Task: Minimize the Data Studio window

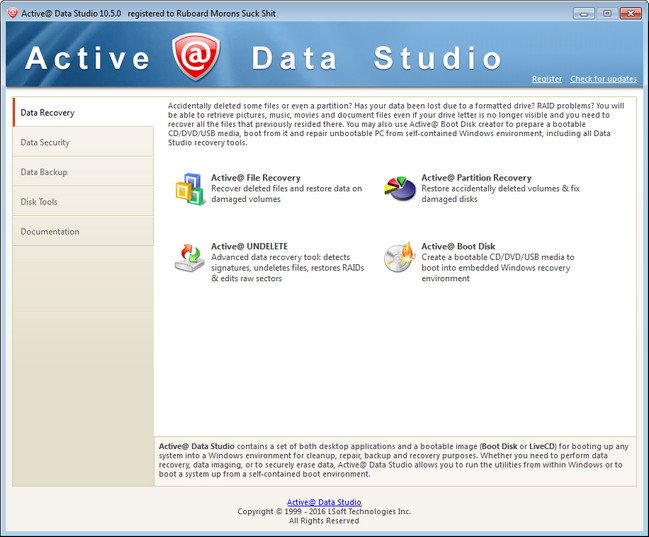Action: (584, 13)
